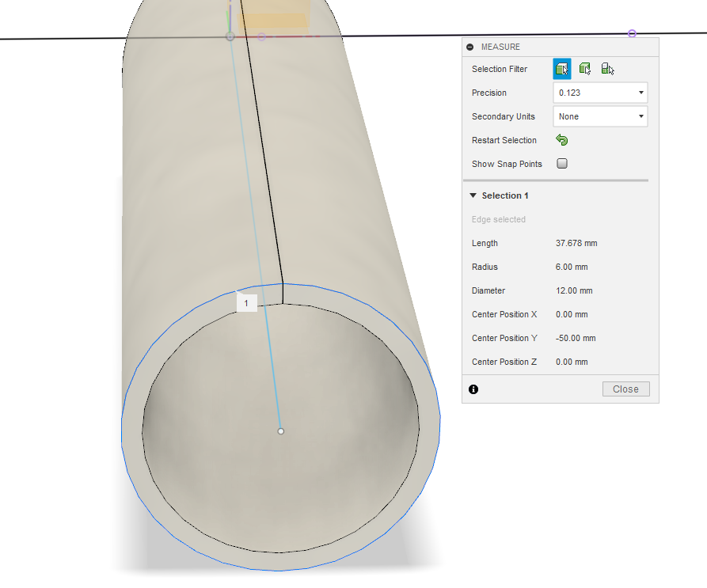Screen dimensions: 707x588
Task: Click the origin marker above the cylinder
Action: click(x=230, y=36)
